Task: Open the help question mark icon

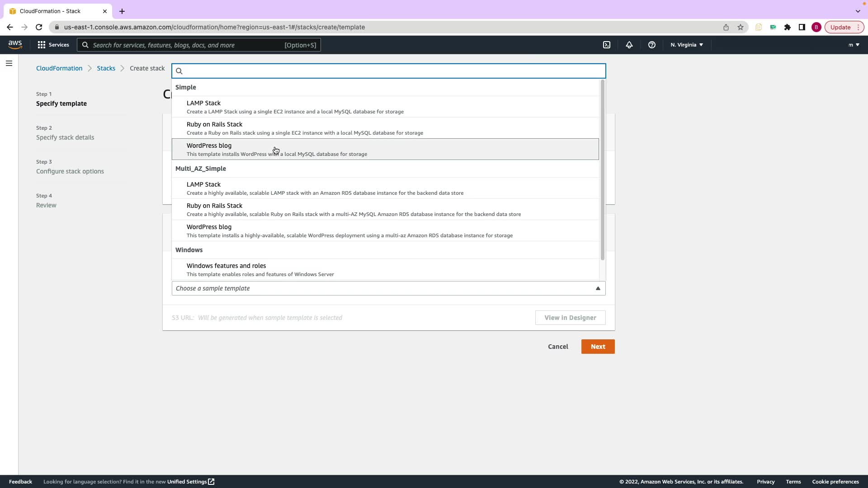Action: [x=651, y=45]
